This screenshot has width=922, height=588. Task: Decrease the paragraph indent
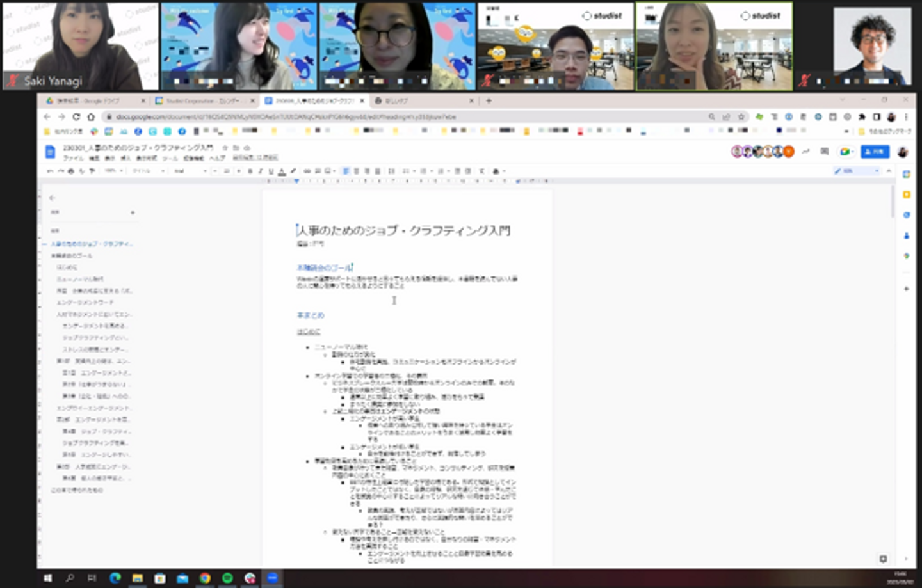(458, 171)
